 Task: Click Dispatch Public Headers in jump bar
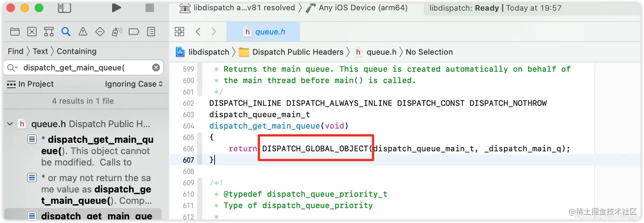(291, 52)
